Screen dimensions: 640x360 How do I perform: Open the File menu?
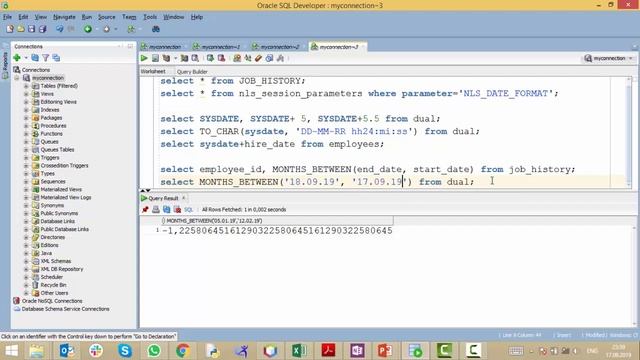pos(7,17)
